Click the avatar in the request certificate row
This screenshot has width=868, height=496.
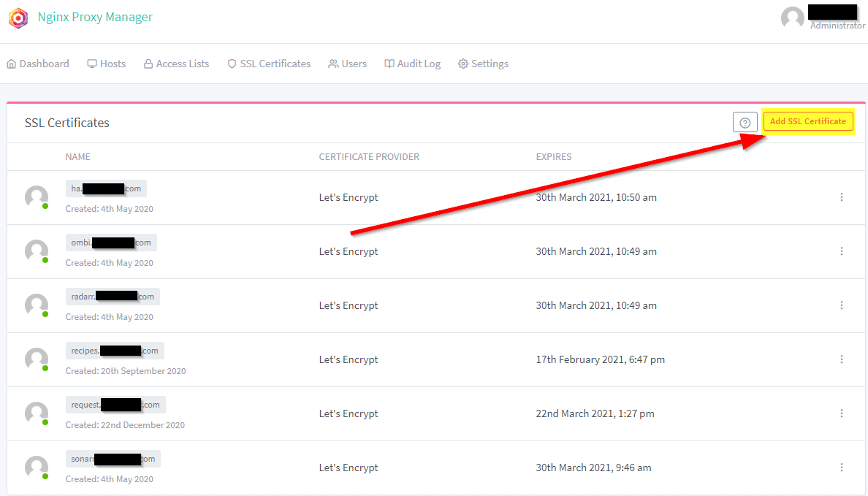(x=37, y=413)
